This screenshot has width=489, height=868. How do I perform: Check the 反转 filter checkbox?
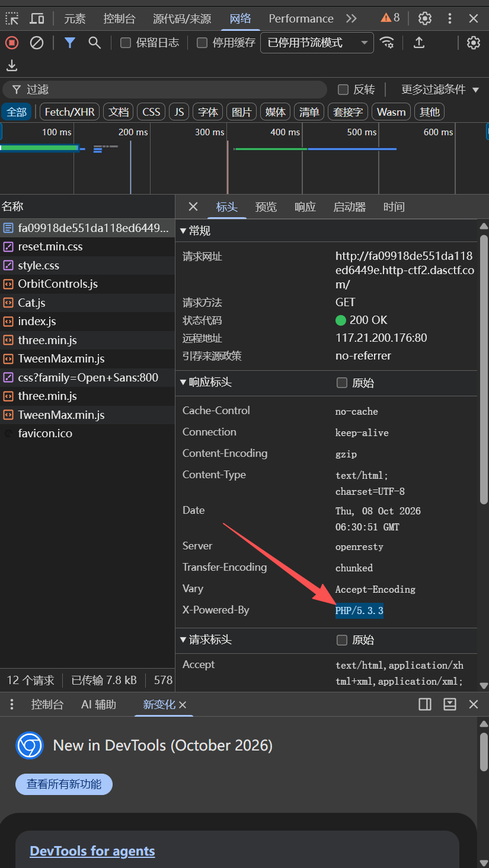click(343, 90)
